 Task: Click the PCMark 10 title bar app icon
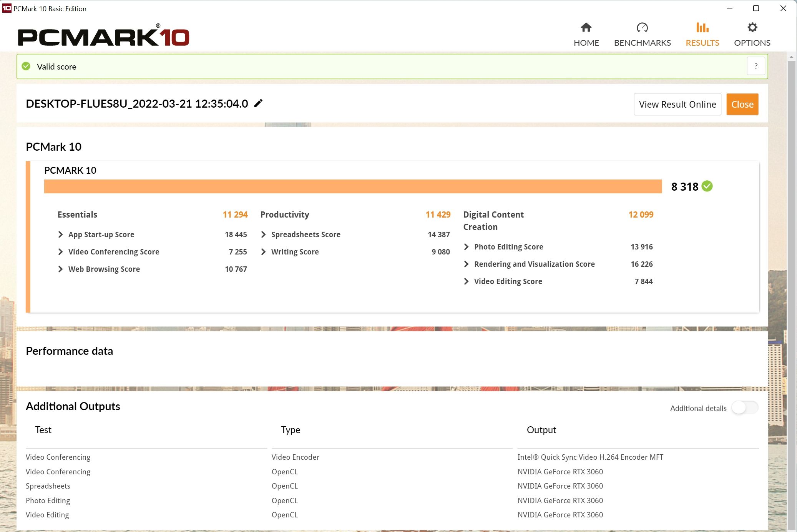[7, 8]
